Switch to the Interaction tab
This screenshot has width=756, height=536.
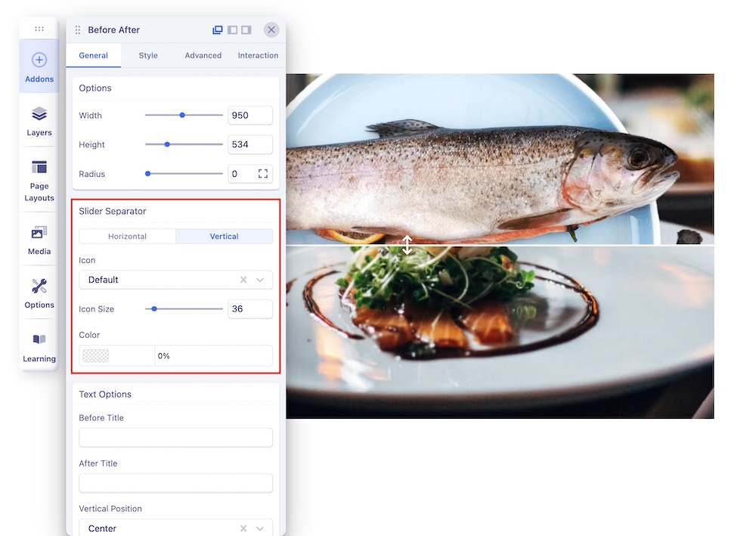coord(258,55)
